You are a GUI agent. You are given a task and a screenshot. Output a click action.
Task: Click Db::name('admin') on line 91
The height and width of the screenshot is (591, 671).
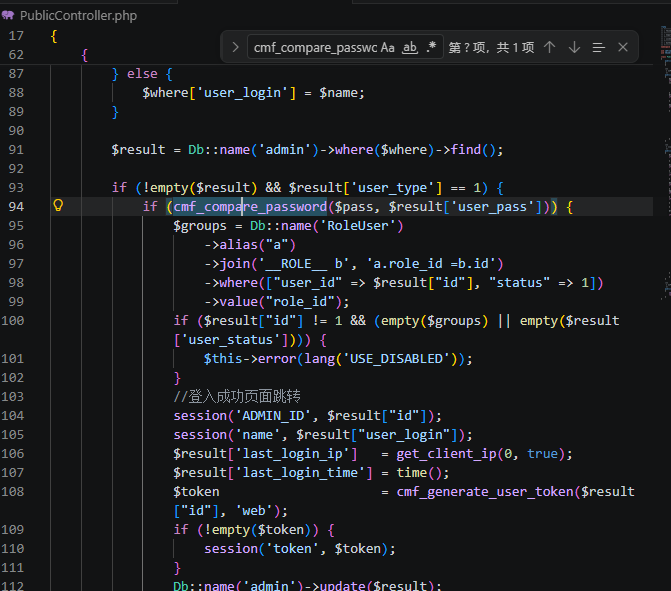(x=253, y=150)
